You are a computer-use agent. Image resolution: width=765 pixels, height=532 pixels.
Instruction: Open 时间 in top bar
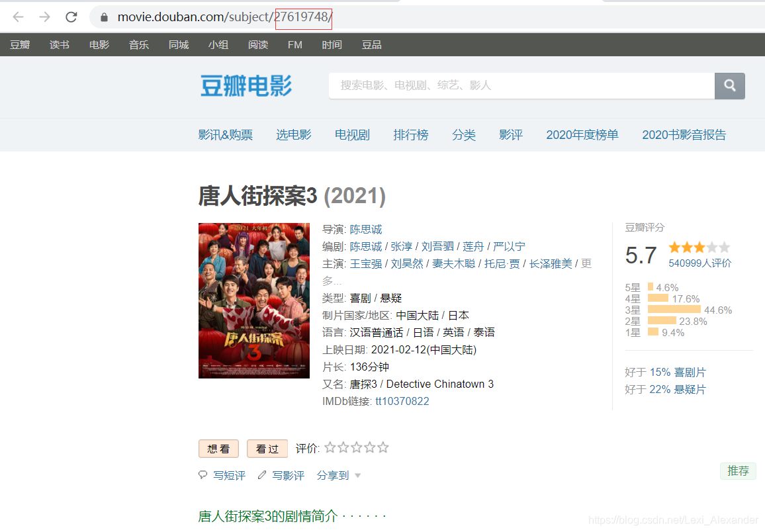332,45
